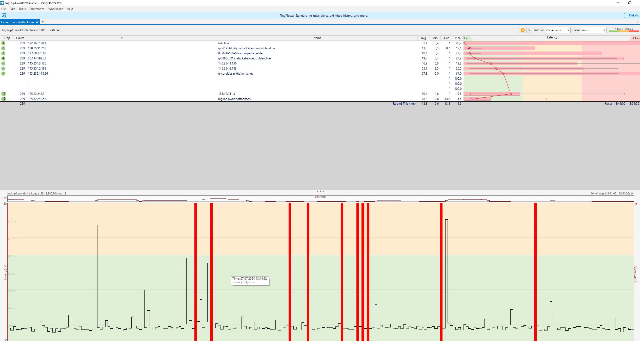
Task: Toggle the checkmark on the login.p1.worldoftanks.eu tab
Action: click(37, 23)
